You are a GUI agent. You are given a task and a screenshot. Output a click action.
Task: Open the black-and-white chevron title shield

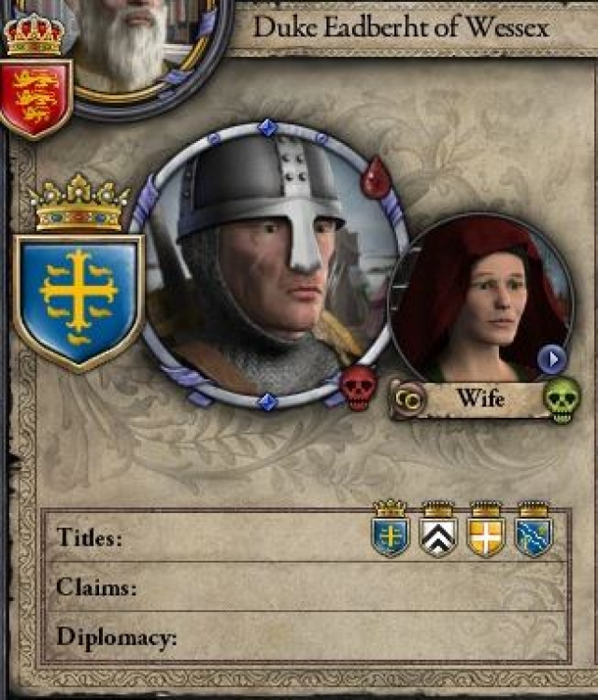pyautogui.click(x=438, y=530)
